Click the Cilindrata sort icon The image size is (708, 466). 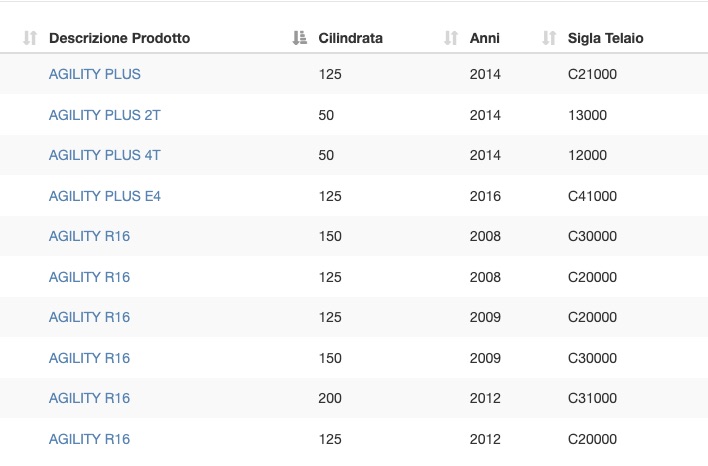click(299, 38)
